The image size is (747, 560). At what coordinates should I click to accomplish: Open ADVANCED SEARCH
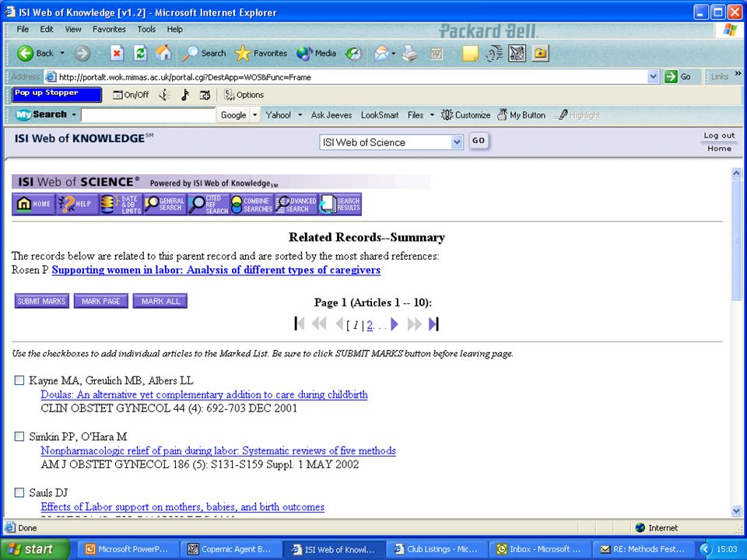click(296, 204)
